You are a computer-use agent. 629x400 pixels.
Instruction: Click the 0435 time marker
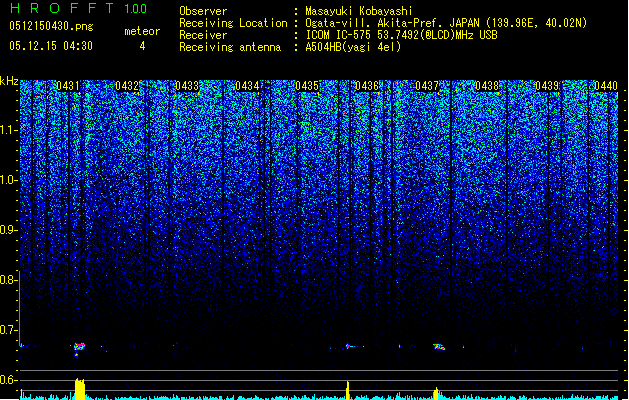tap(307, 86)
